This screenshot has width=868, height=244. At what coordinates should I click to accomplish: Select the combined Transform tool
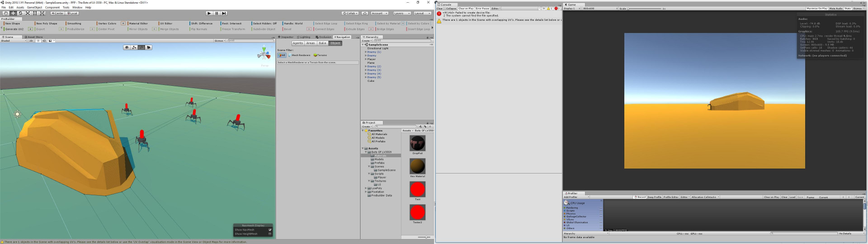(42, 13)
